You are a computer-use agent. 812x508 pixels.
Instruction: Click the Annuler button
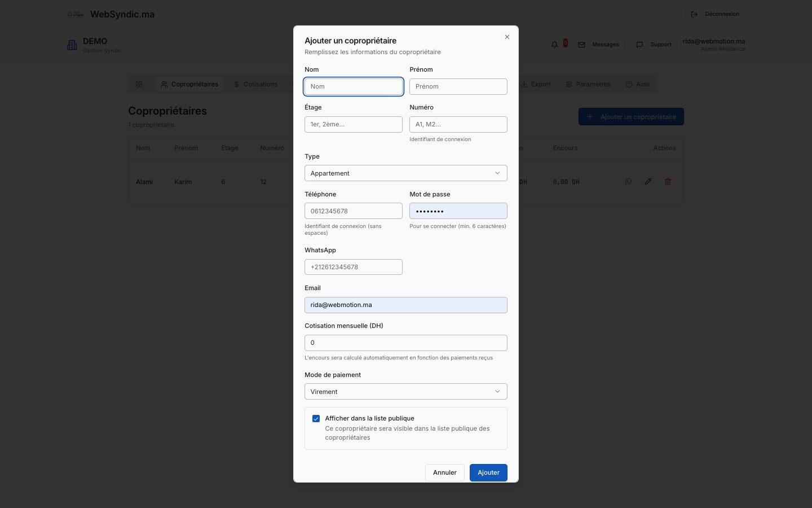[444, 472]
